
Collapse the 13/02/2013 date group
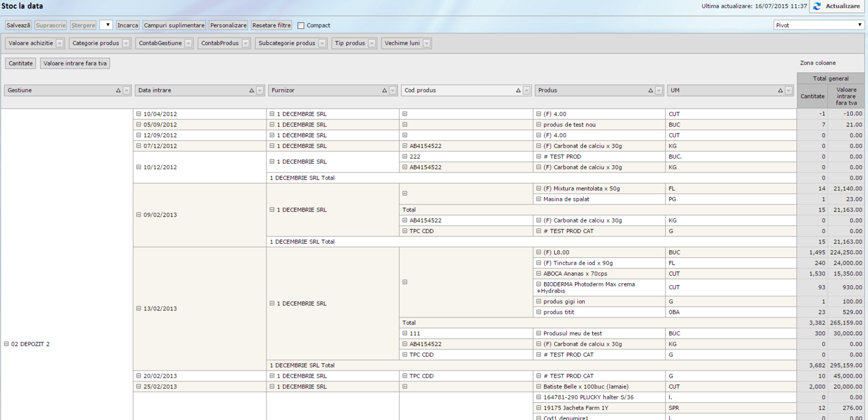coord(139,308)
